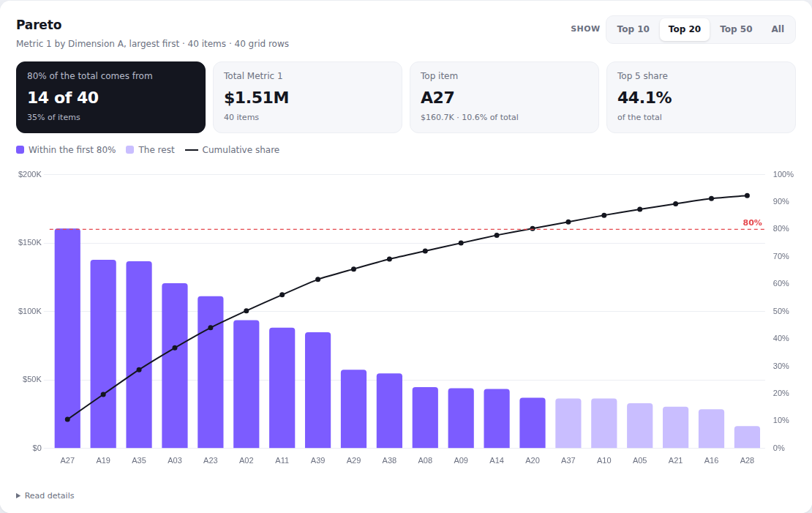Click 'The rest' legend color swatch
812x513 pixels.
130,150
